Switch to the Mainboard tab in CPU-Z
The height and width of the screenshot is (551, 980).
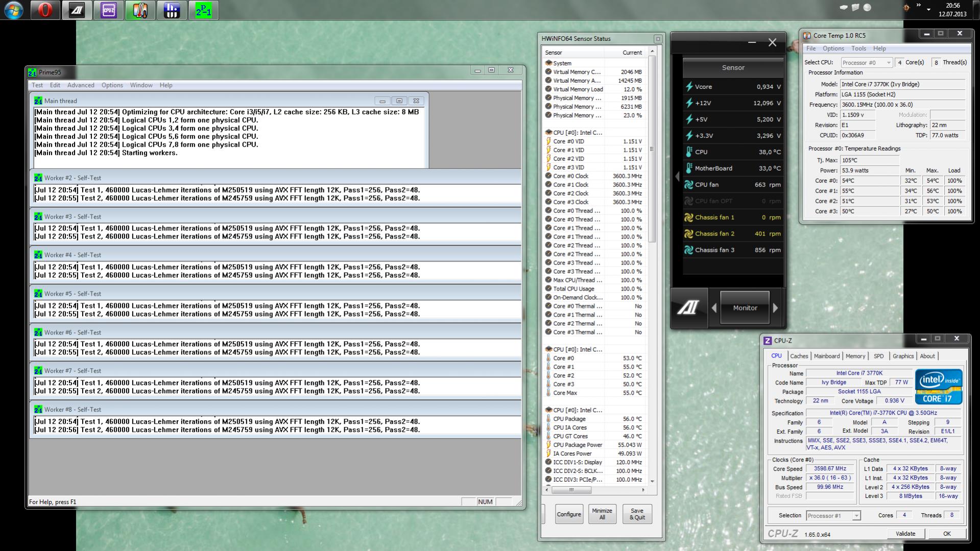[x=826, y=356]
